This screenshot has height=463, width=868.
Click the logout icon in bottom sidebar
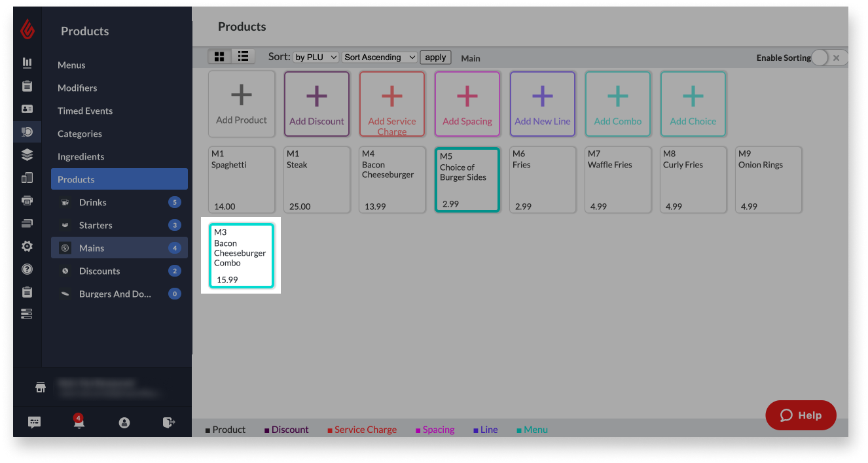point(168,422)
